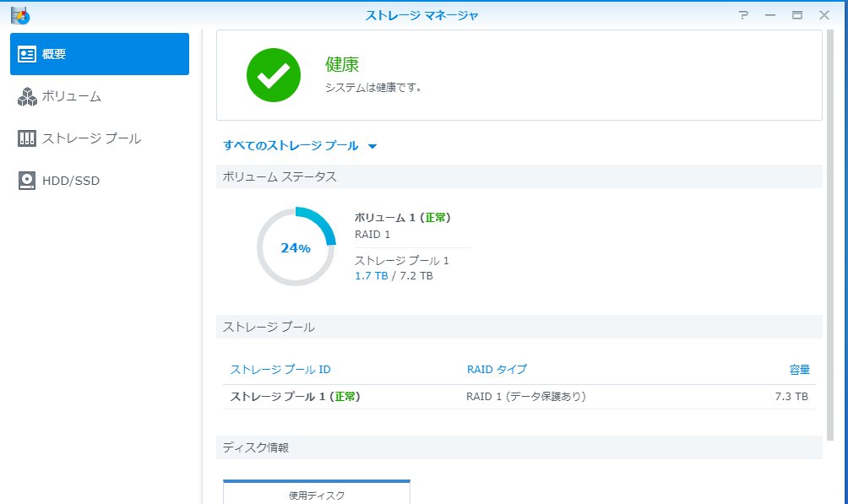
Task: Click the ストレージ プール section header
Action: [519, 328]
